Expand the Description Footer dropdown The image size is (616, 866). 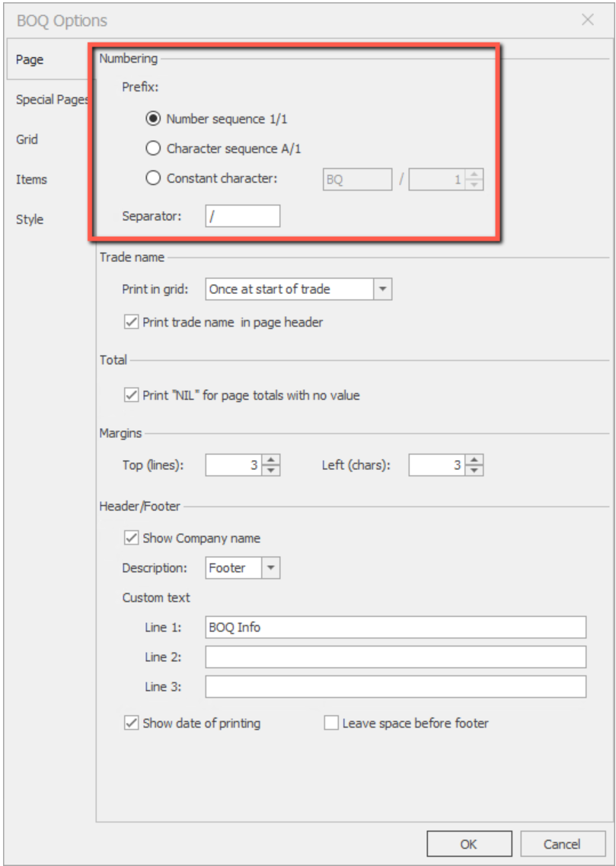[x=271, y=568]
